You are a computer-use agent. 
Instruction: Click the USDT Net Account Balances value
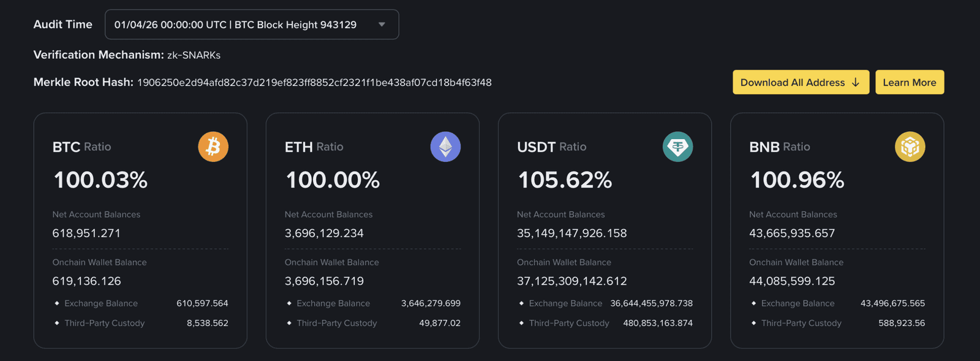tap(571, 233)
